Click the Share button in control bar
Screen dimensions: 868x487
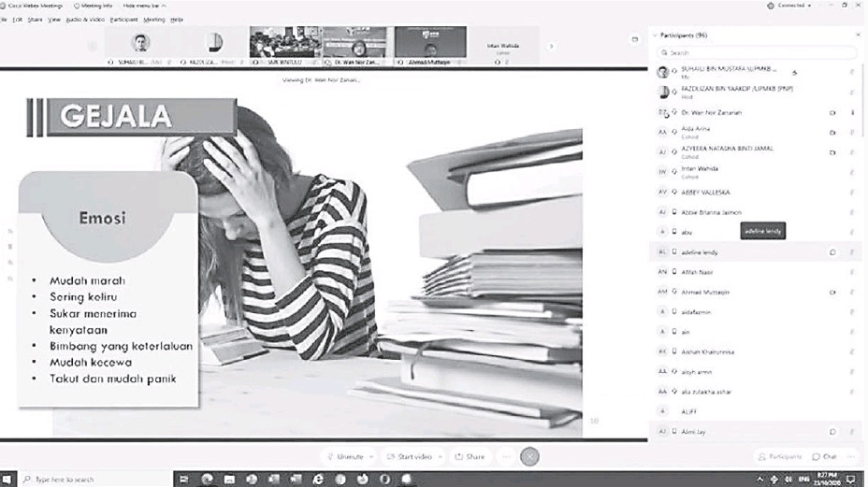pyautogui.click(x=470, y=456)
